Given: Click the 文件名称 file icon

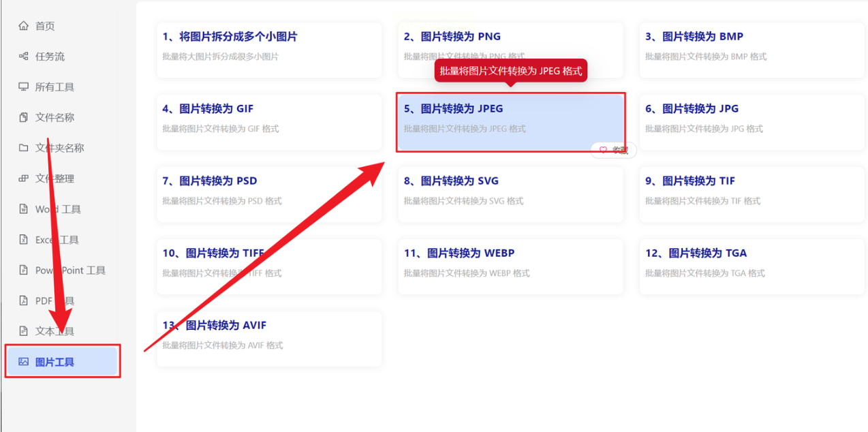Looking at the screenshot, I should point(24,117).
